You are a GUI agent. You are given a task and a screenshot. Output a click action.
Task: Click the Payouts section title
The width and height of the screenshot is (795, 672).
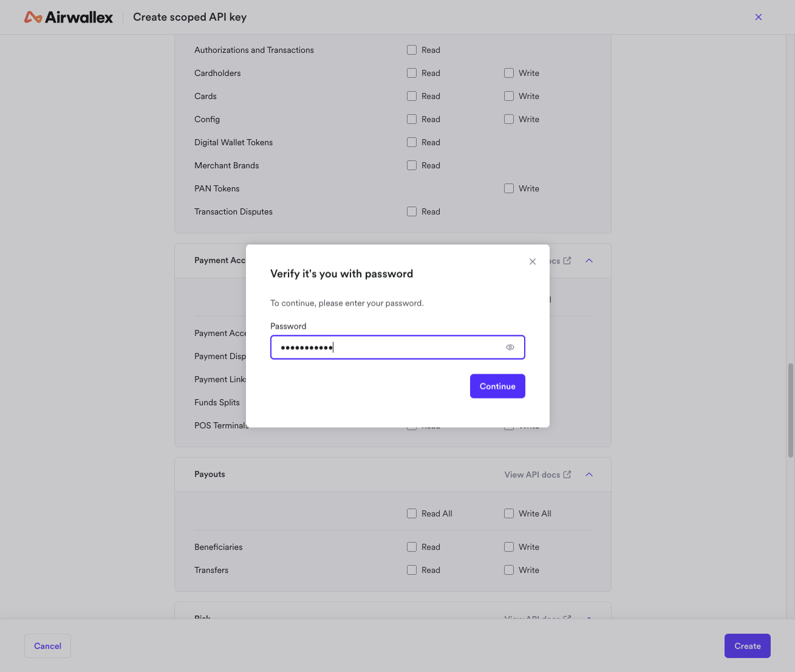click(210, 475)
